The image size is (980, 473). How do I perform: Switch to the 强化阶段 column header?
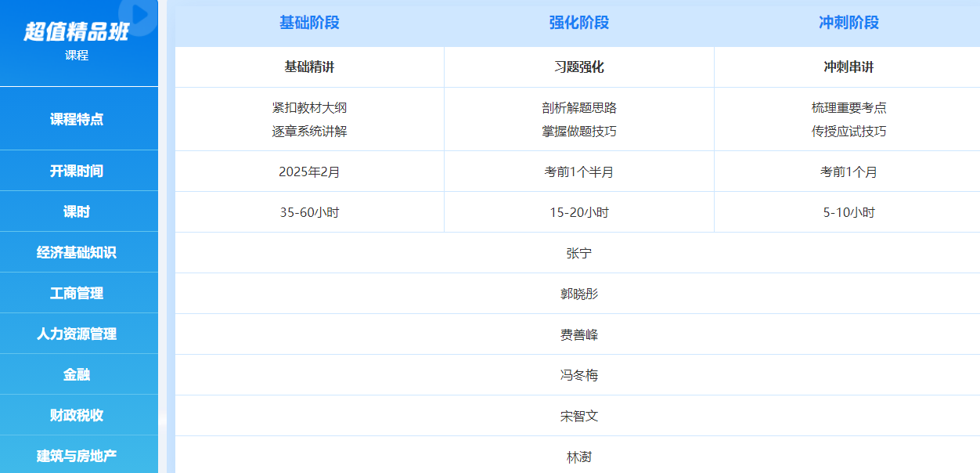(x=578, y=23)
